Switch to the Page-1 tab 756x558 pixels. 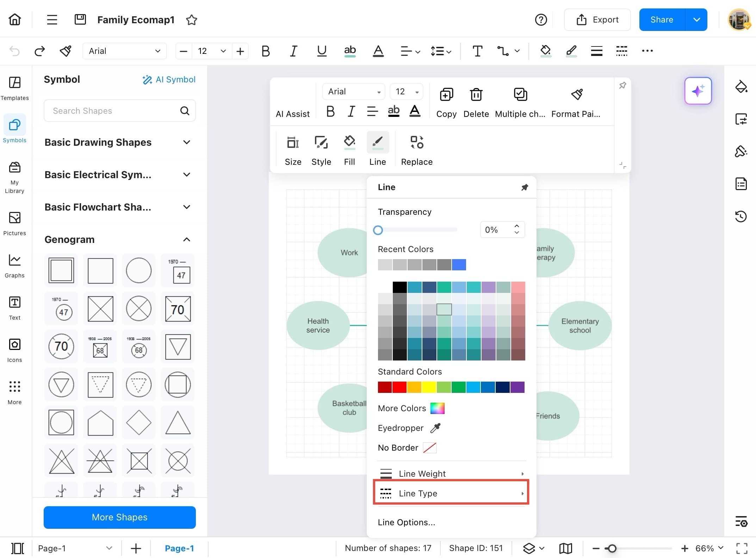tap(180, 548)
